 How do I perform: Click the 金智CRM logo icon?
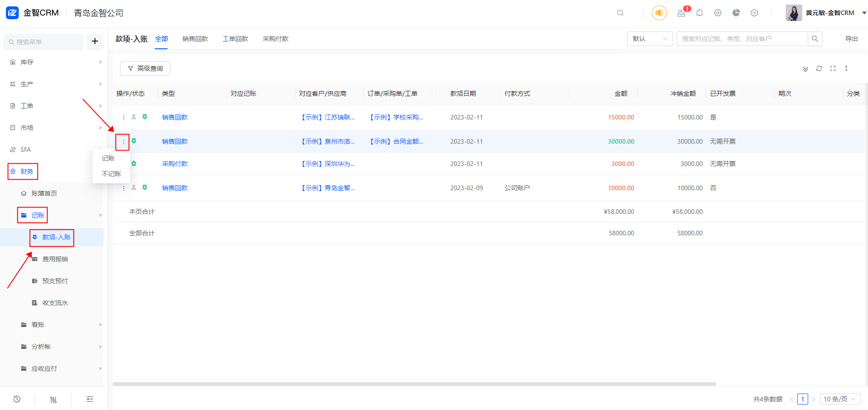(12, 13)
